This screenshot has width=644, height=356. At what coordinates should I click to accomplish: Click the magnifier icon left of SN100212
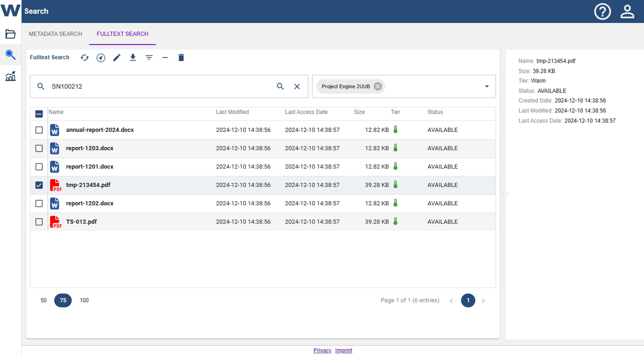point(41,86)
